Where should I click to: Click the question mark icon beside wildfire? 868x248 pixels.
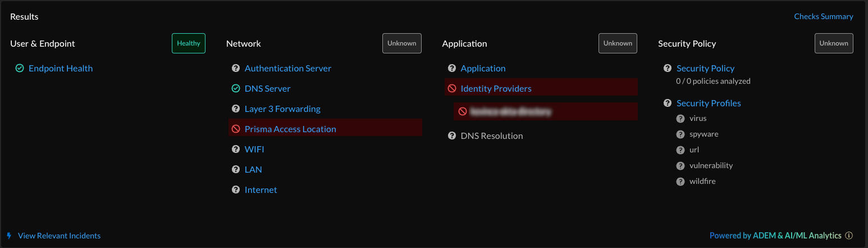680,182
